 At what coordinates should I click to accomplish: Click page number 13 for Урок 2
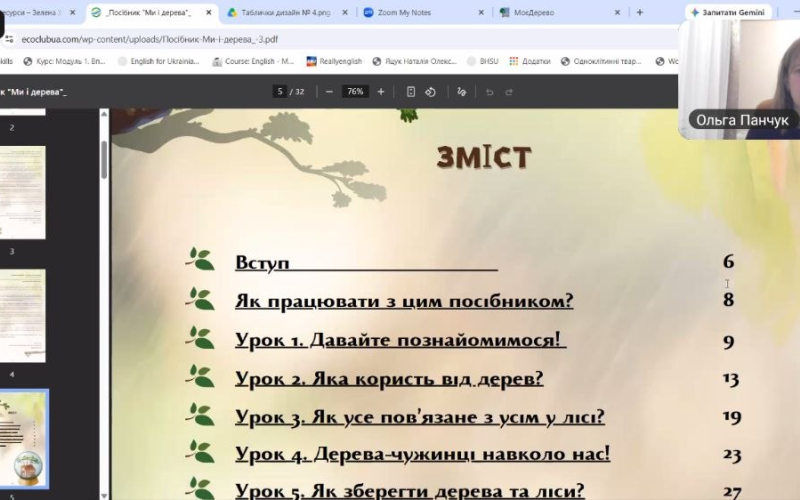pyautogui.click(x=731, y=379)
